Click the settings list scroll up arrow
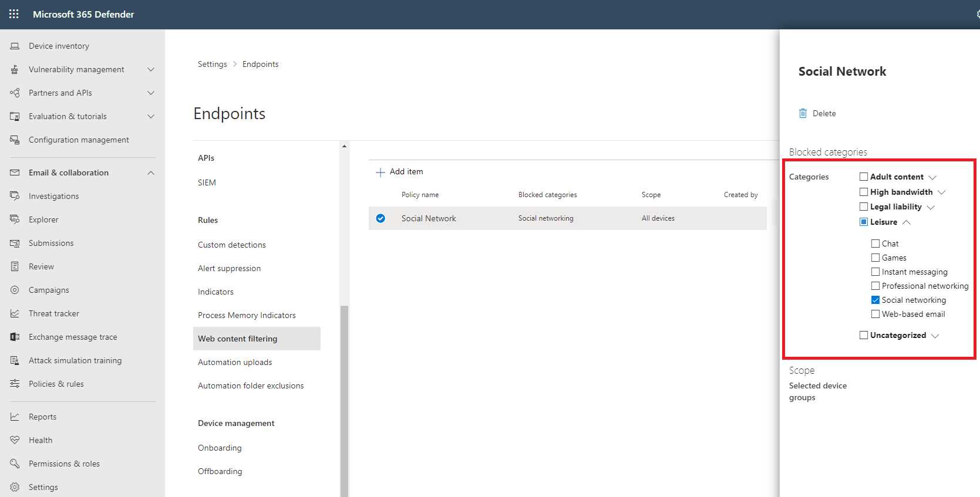980x497 pixels. [x=344, y=146]
